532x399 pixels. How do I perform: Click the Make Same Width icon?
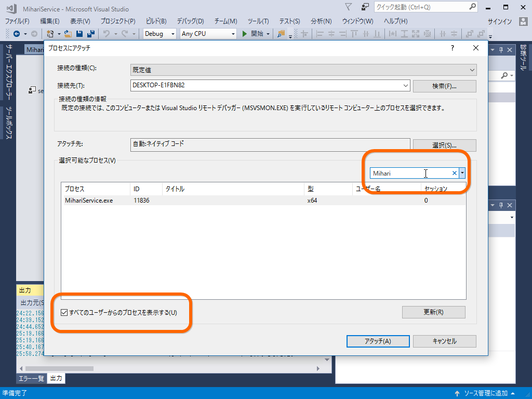point(393,34)
